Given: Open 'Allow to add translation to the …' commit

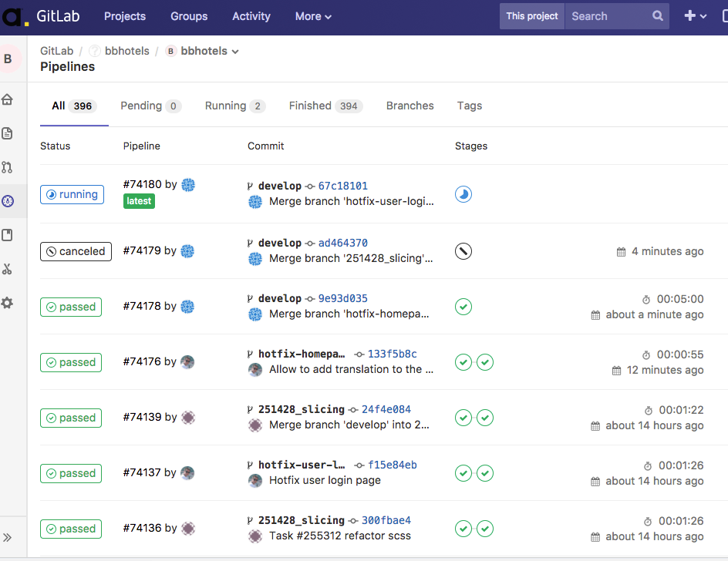Looking at the screenshot, I should coord(351,369).
